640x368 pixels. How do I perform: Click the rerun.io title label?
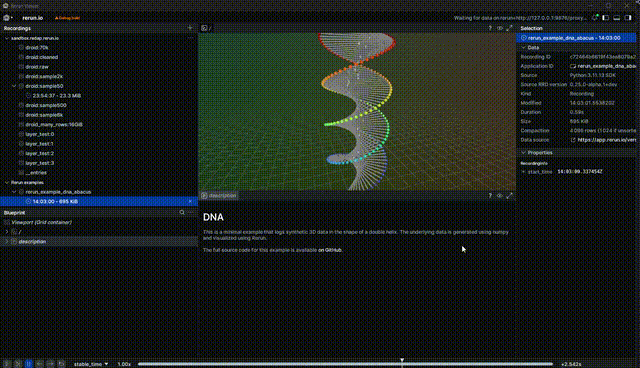pos(33,18)
